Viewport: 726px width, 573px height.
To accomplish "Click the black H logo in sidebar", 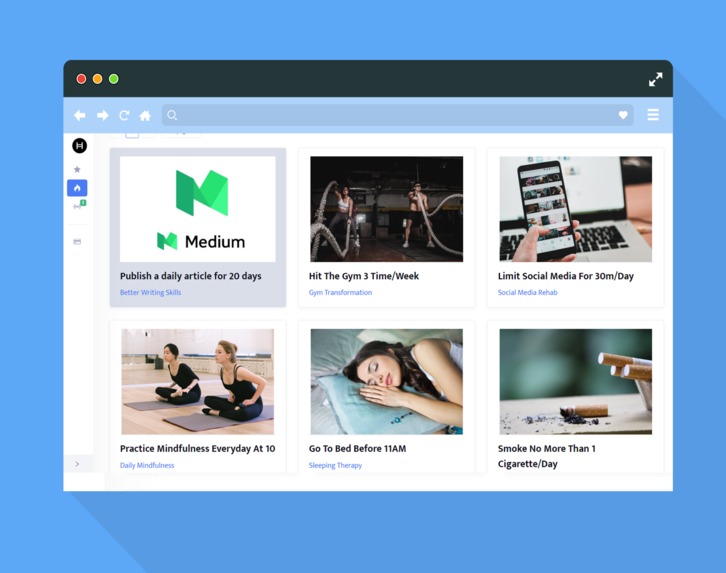I will 79,146.
